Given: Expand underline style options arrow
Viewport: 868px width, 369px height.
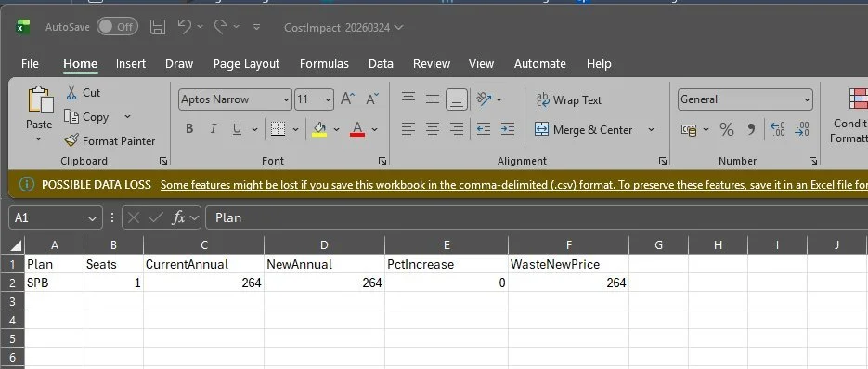Looking at the screenshot, I should [254, 129].
